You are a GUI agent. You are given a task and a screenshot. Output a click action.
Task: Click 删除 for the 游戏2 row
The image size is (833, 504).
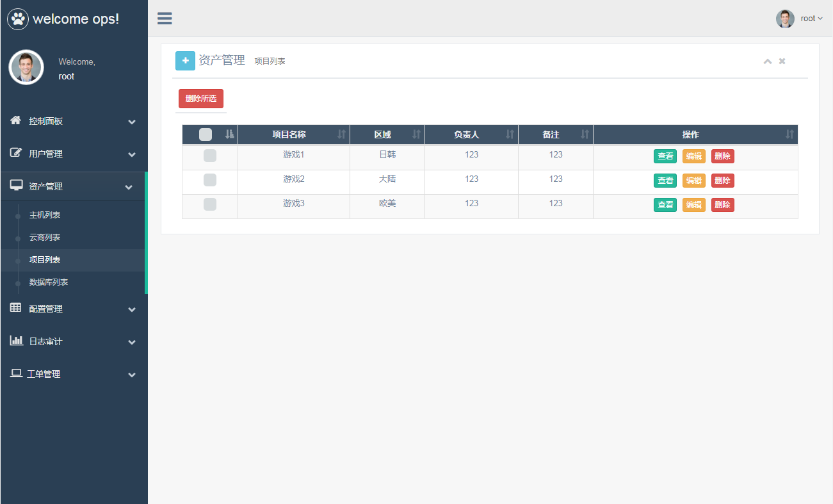(x=723, y=181)
